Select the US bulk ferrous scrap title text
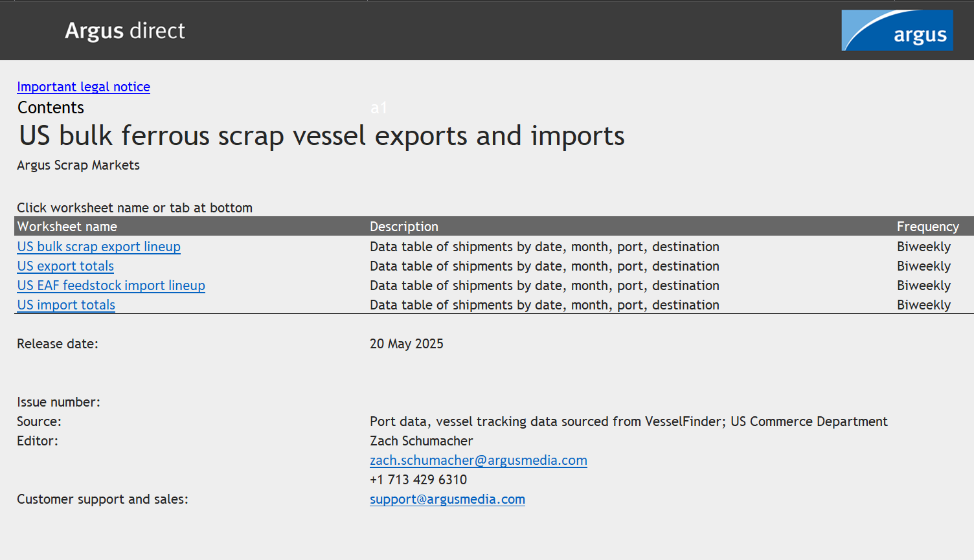 tap(321, 136)
